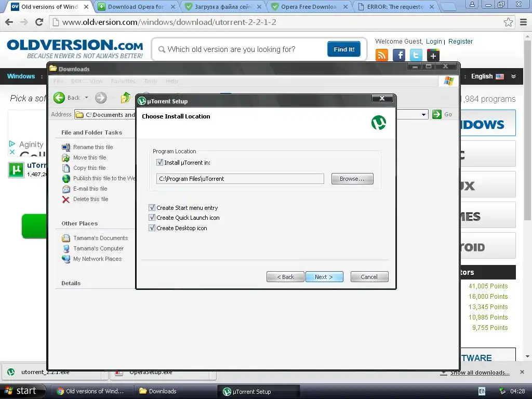Click the Twitter icon
532x399 pixels.
[416, 55]
